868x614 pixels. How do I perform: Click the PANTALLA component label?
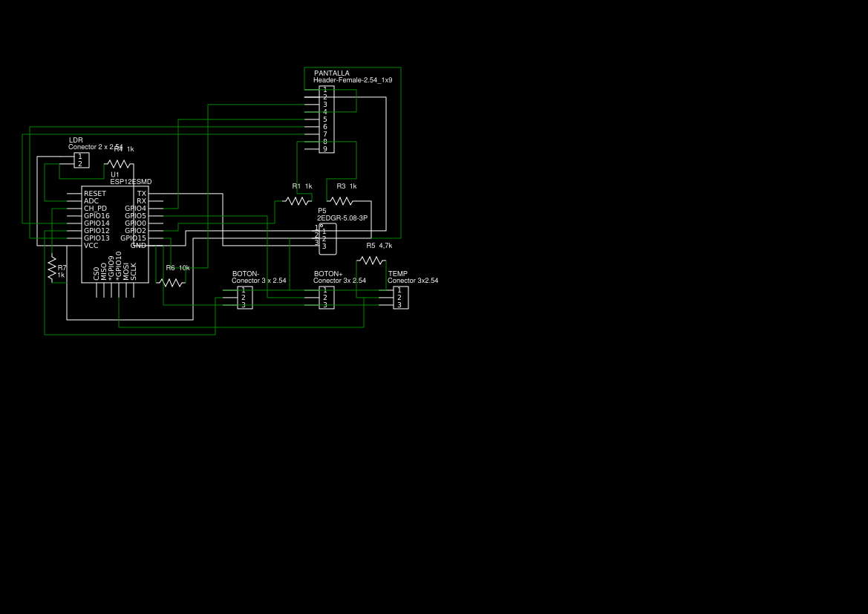pos(332,73)
